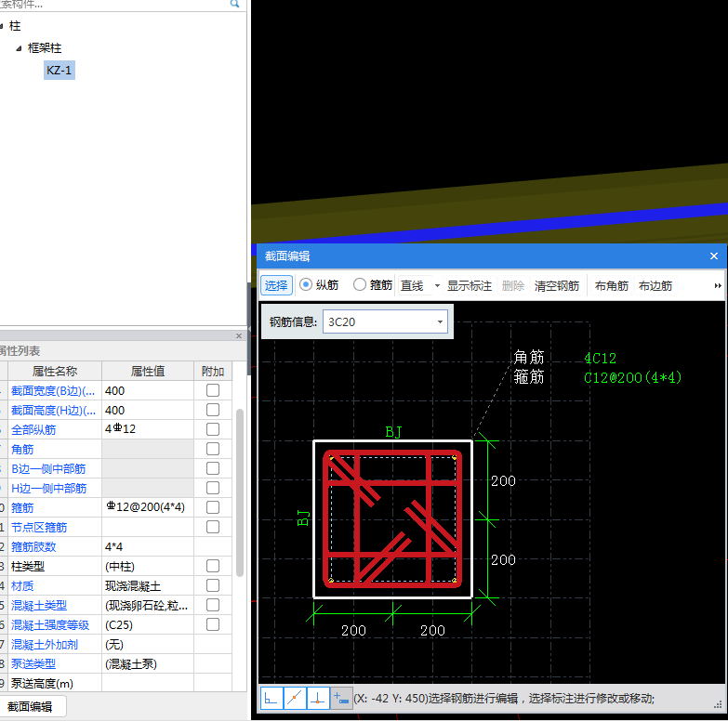728x721 pixels.
Task: Toggle the perpendicular snap icon
Action: point(318,699)
